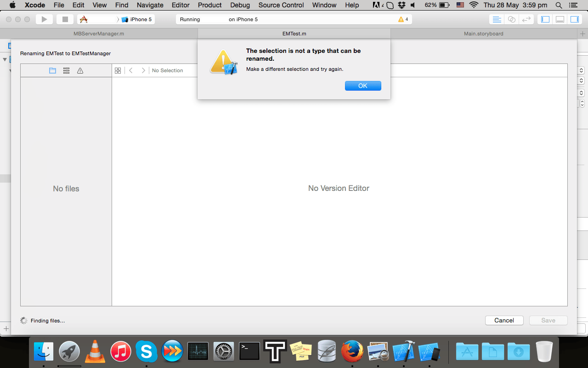Image resolution: width=588 pixels, height=368 pixels.
Task: Open the Terminal from the Dock
Action: (x=249, y=352)
